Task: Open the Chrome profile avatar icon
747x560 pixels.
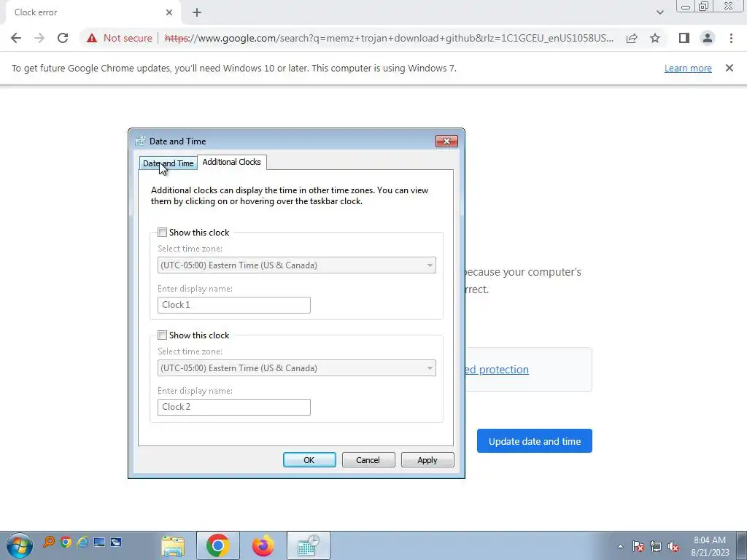Action: tap(708, 38)
